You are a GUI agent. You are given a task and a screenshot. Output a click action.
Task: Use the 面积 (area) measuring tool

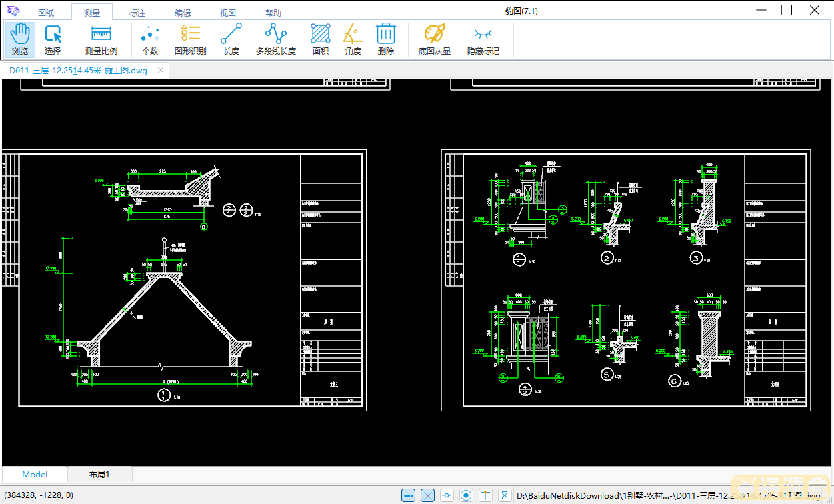[321, 39]
